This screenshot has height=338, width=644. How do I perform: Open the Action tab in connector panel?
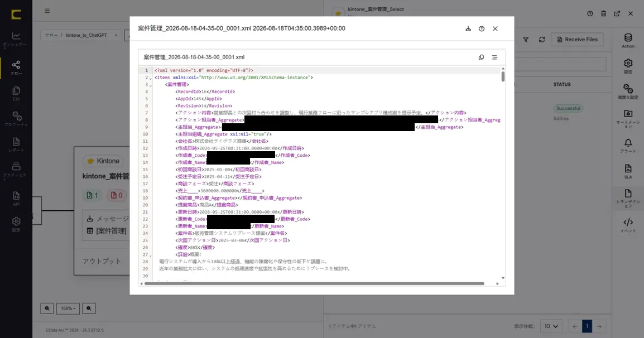[x=628, y=41]
